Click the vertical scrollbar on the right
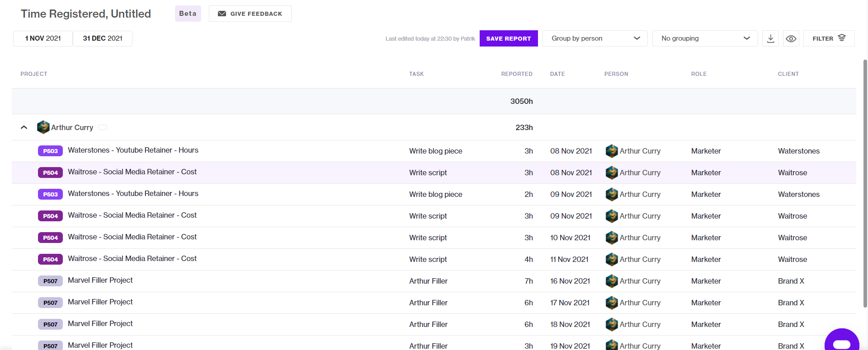 [865, 183]
